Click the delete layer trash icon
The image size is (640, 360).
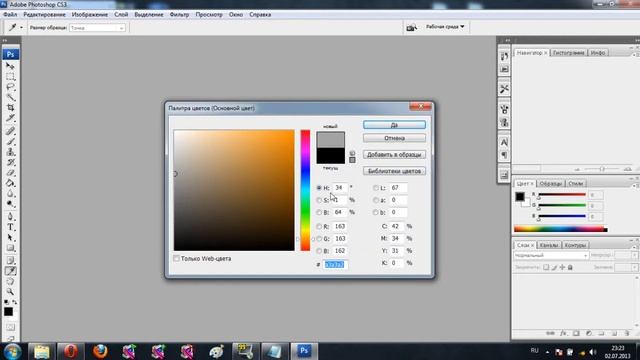tap(627, 333)
